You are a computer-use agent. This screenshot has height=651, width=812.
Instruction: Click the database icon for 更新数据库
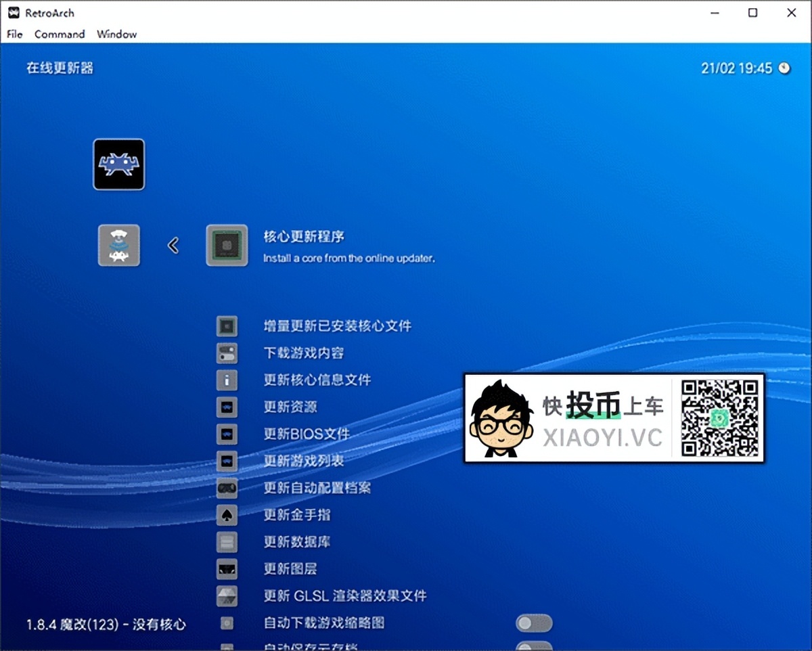227,542
